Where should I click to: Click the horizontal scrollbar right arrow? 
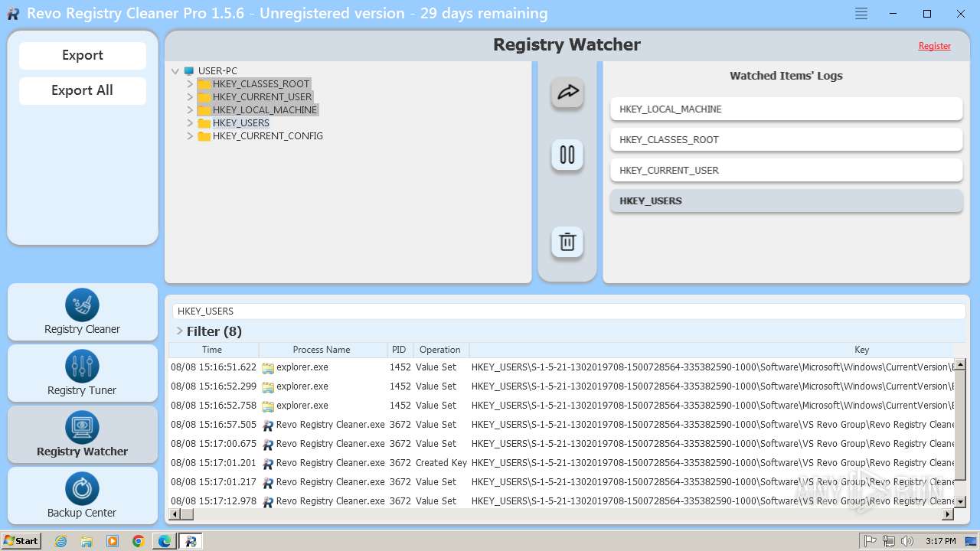point(949,514)
